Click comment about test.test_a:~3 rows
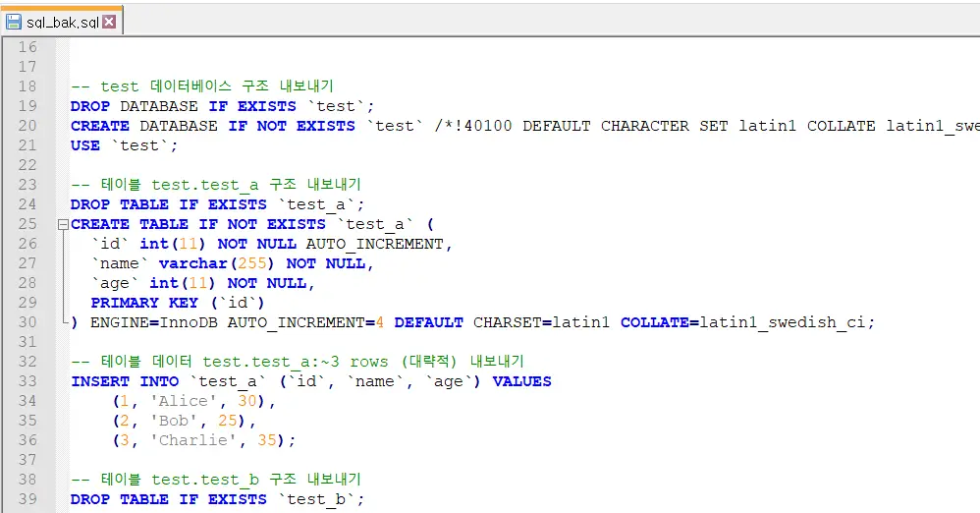 coord(298,362)
